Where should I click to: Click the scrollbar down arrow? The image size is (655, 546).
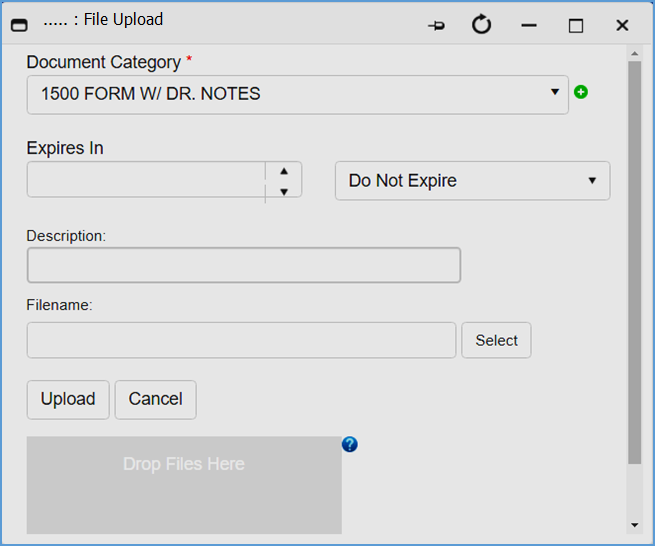pyautogui.click(x=634, y=524)
